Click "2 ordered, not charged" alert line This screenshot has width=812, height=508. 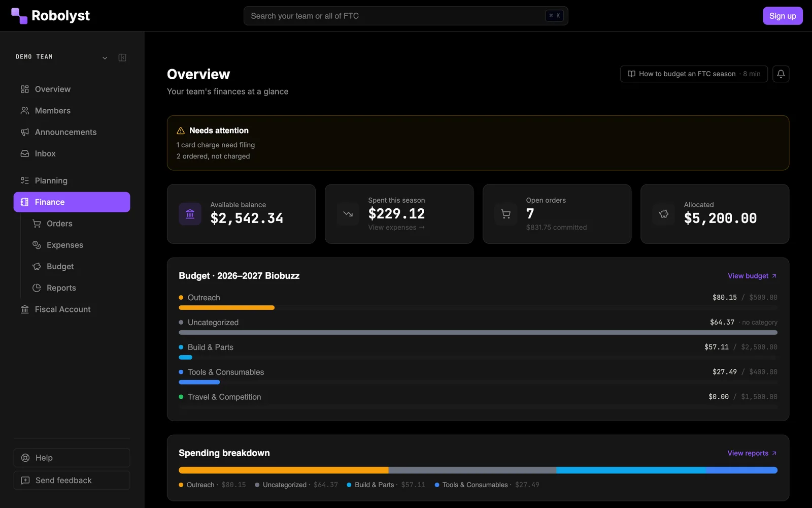pyautogui.click(x=213, y=156)
